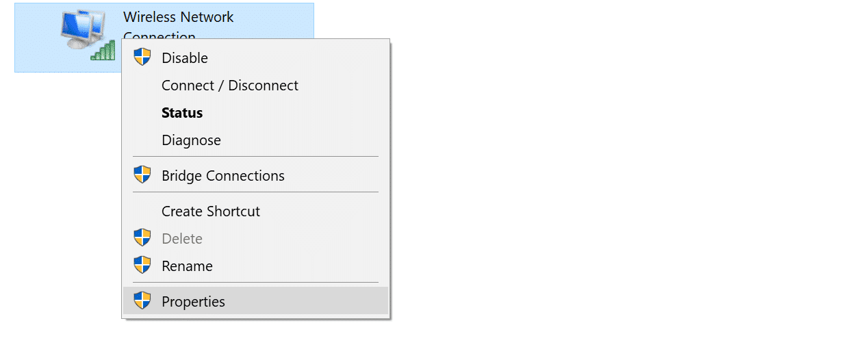This screenshot has height=360, width=868.
Task: Disable the wireless network connection
Action: click(x=185, y=58)
